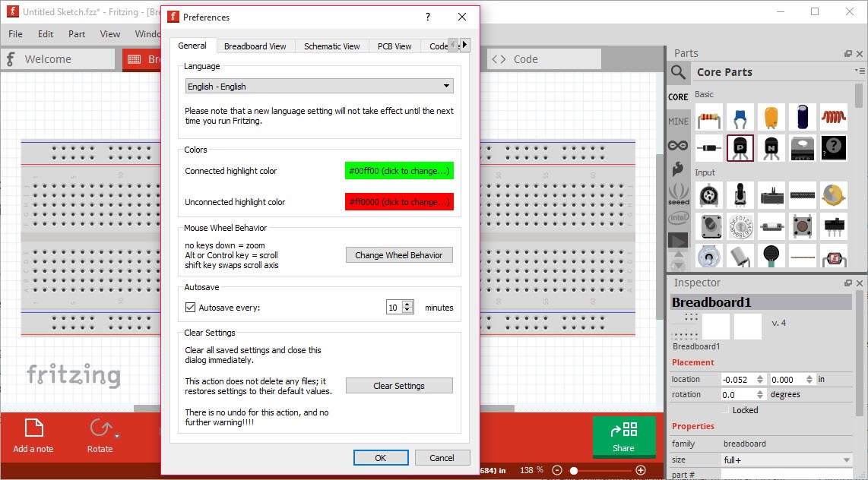Pick the mystery part question mark icon

point(834,147)
